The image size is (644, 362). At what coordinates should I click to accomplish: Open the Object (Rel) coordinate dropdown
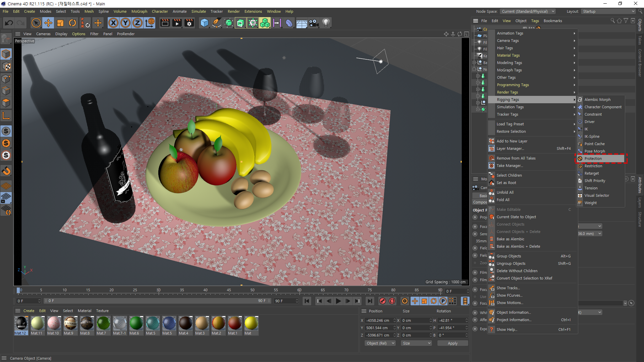[x=380, y=343]
